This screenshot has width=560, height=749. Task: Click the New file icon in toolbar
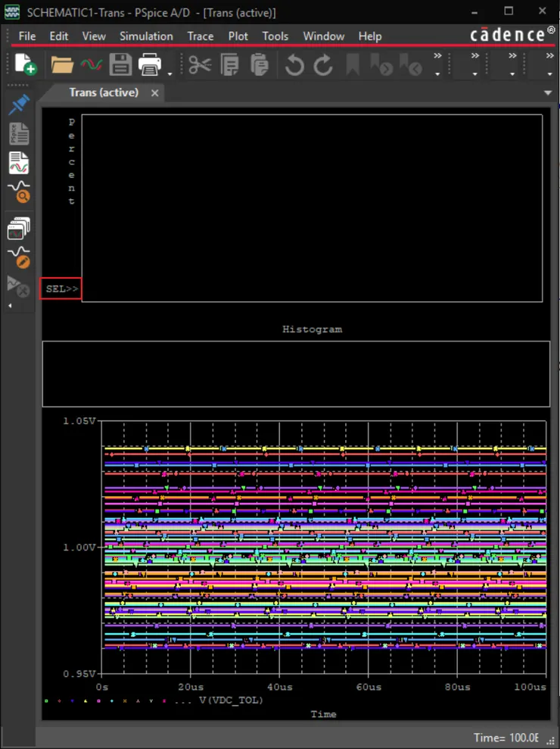click(25, 65)
